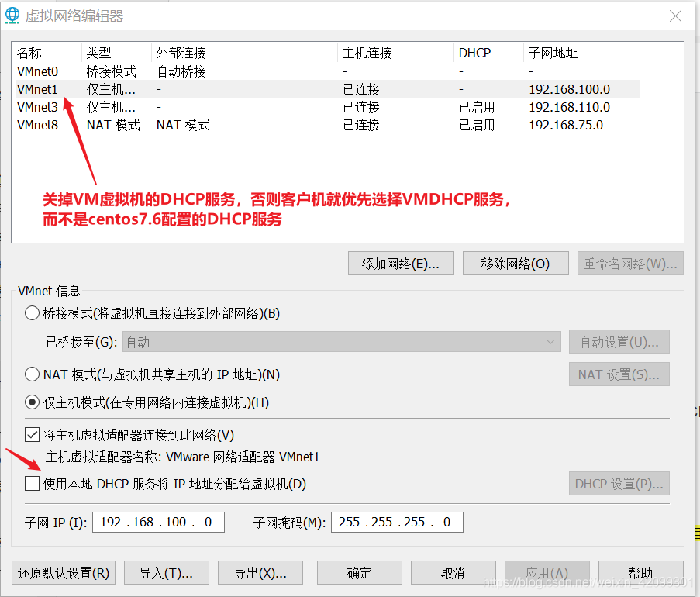Click the 导出(X) button
The width and height of the screenshot is (700, 597).
point(260,573)
